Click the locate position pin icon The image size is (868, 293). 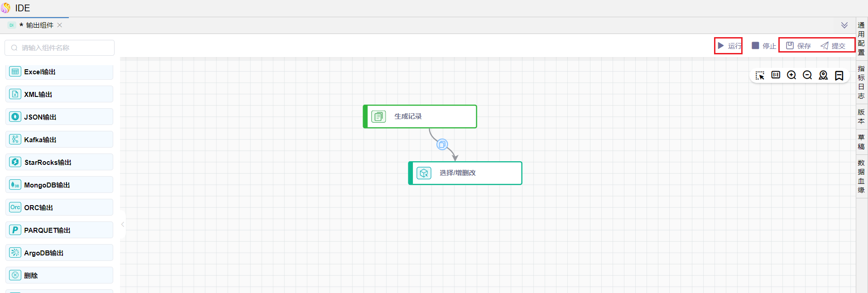tap(823, 75)
